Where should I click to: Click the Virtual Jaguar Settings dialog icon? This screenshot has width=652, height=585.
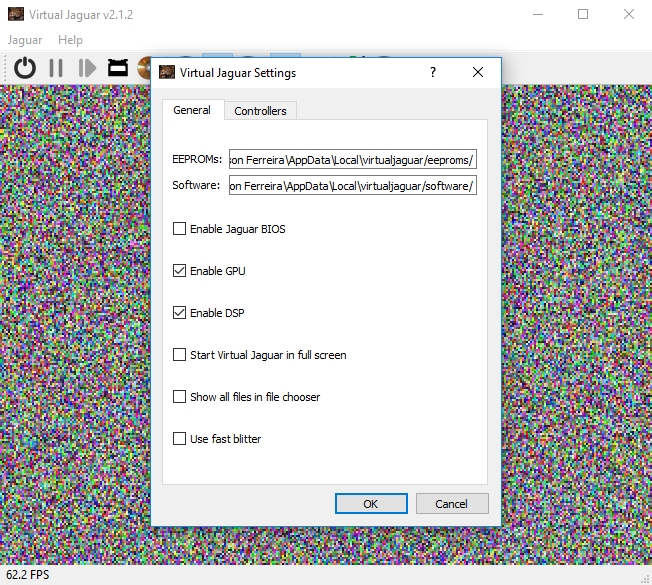(x=167, y=72)
